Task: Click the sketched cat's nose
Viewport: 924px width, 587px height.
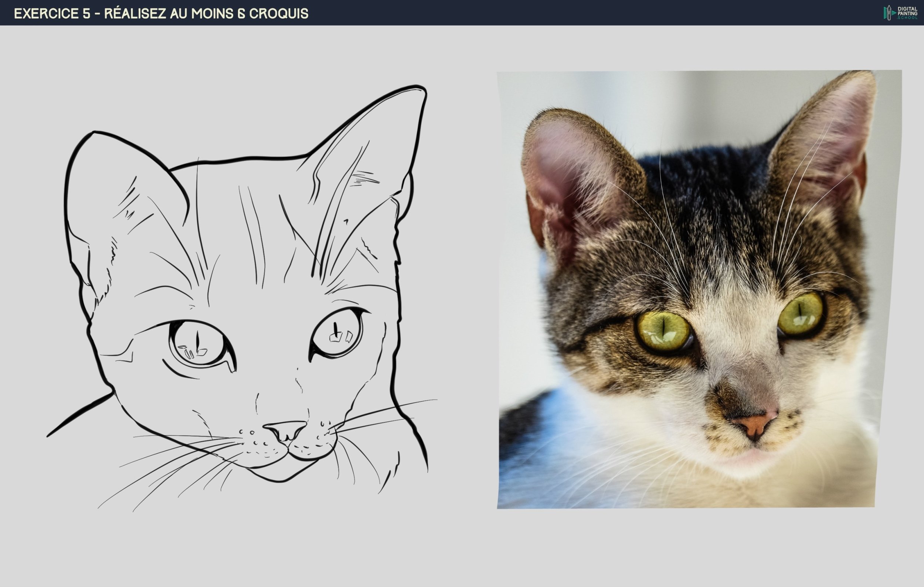Action: pos(285,429)
